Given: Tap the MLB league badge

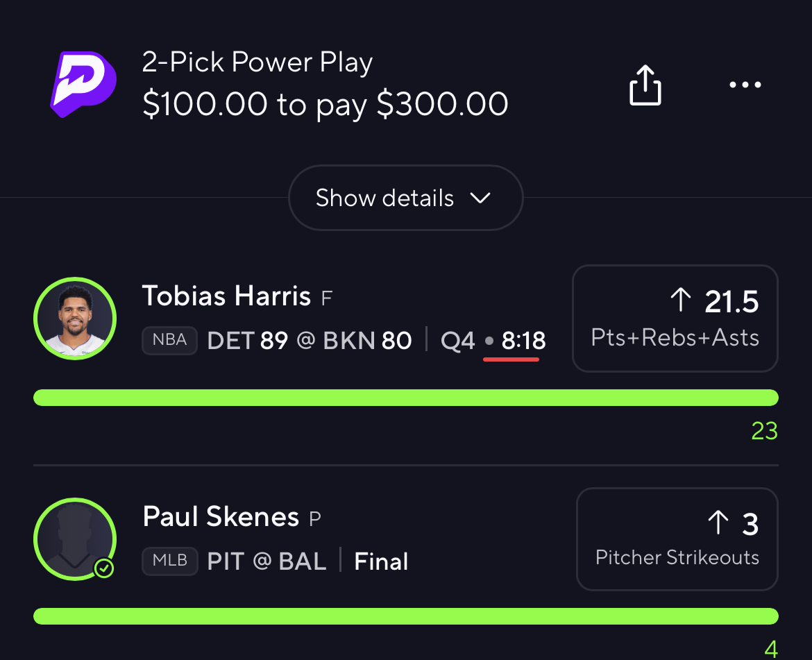Looking at the screenshot, I should (x=169, y=561).
